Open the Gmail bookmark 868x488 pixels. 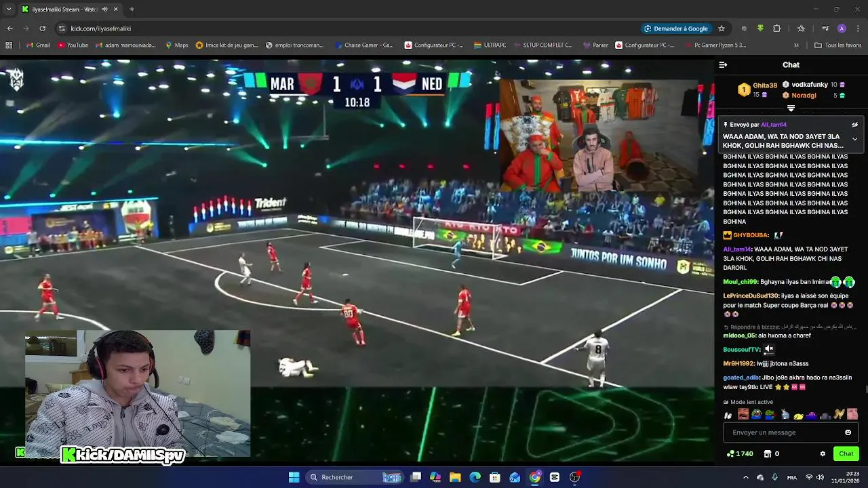pyautogui.click(x=38, y=45)
